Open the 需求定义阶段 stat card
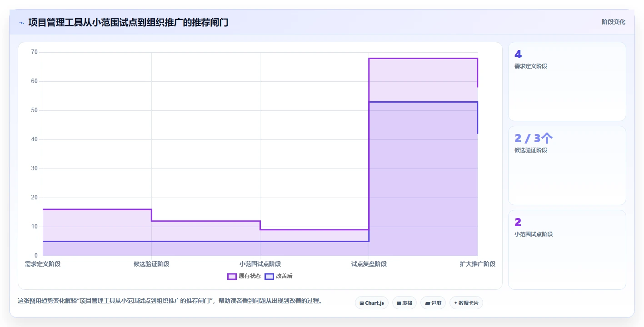This screenshot has height=327, width=644. [x=567, y=82]
